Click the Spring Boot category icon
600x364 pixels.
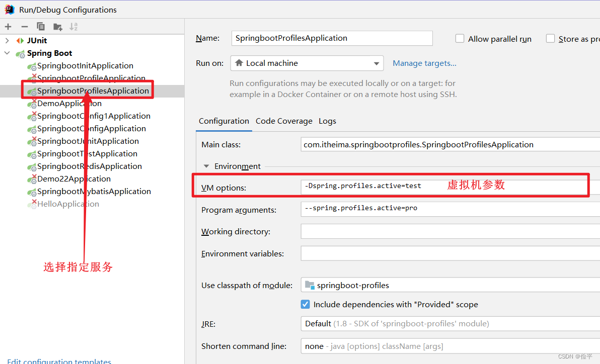coord(20,53)
